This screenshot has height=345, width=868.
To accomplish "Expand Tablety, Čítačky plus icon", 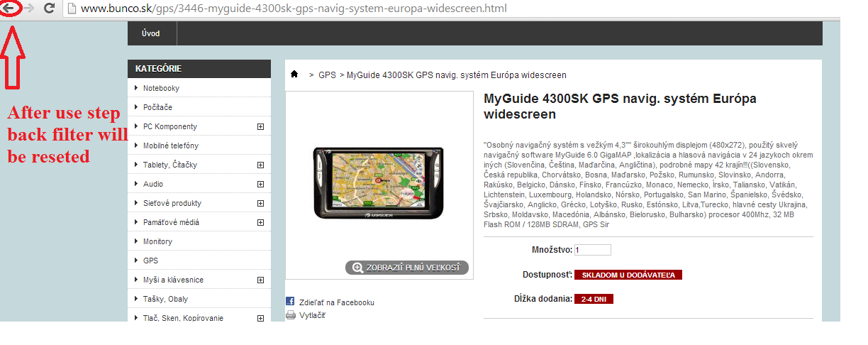I will coord(260,165).
